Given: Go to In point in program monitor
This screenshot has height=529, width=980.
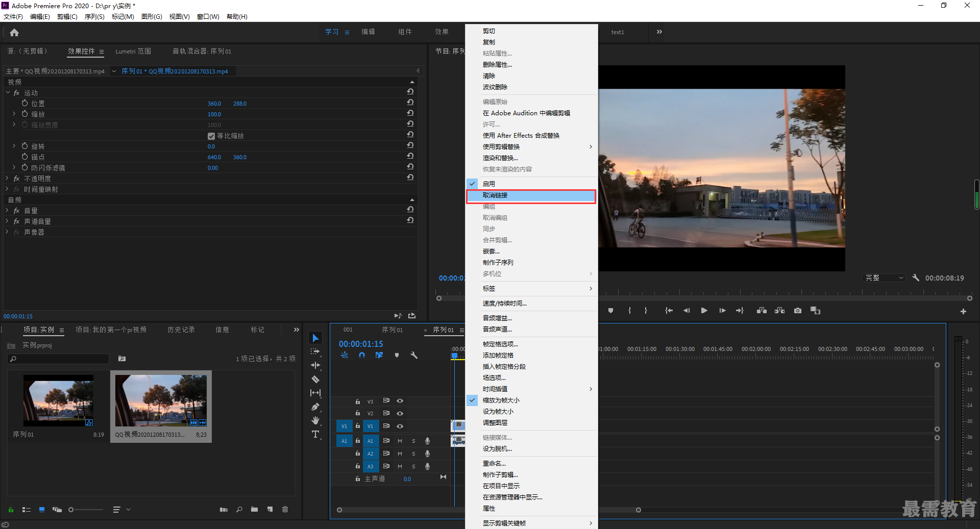Looking at the screenshot, I should tap(669, 311).
